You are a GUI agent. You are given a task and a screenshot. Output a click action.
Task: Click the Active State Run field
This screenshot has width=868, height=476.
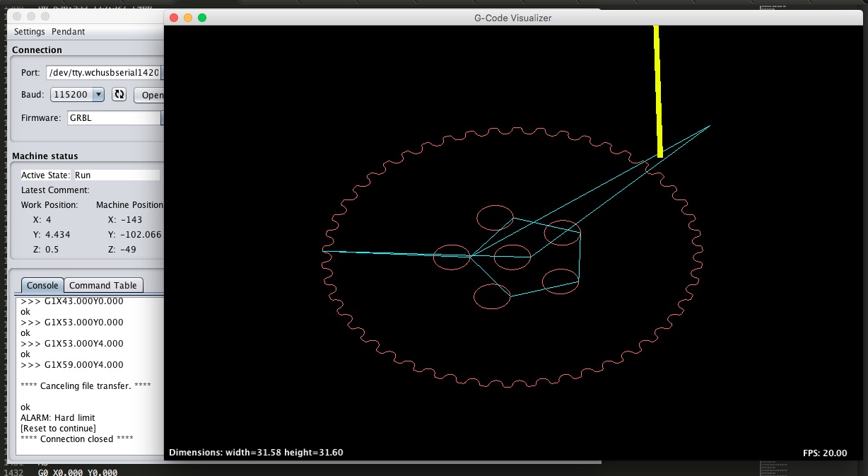[117, 175]
